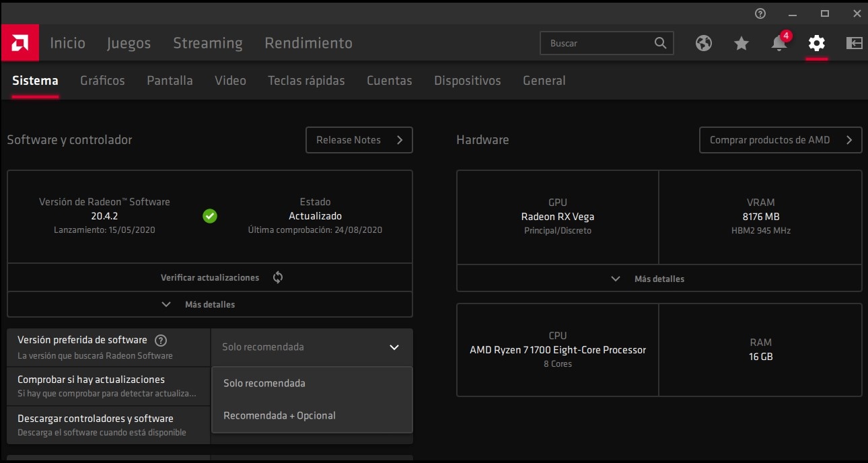
Task: Open the web browser globe icon
Action: point(704,43)
